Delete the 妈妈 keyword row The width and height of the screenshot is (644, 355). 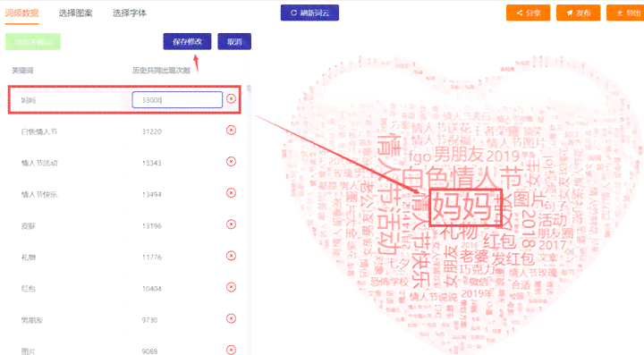click(232, 99)
